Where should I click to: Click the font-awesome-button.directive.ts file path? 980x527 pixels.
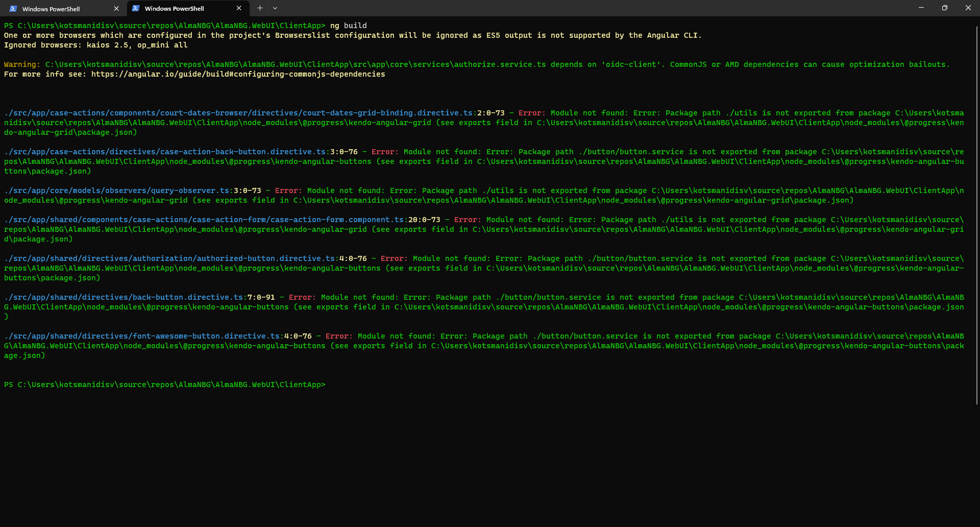click(142, 336)
